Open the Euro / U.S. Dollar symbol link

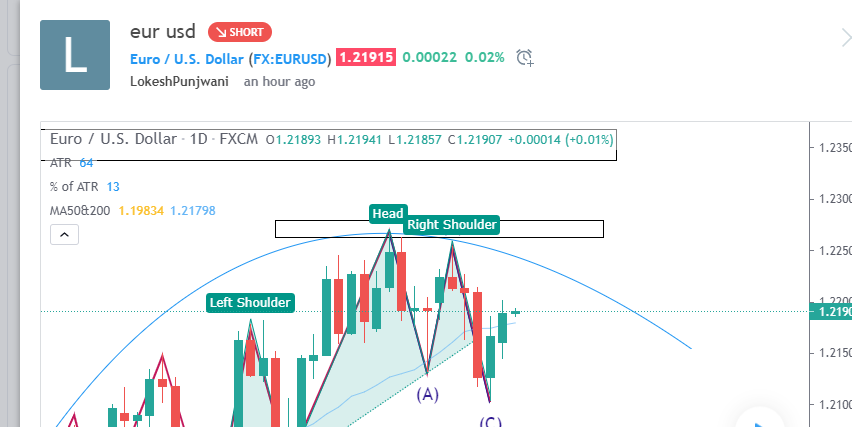230,58
